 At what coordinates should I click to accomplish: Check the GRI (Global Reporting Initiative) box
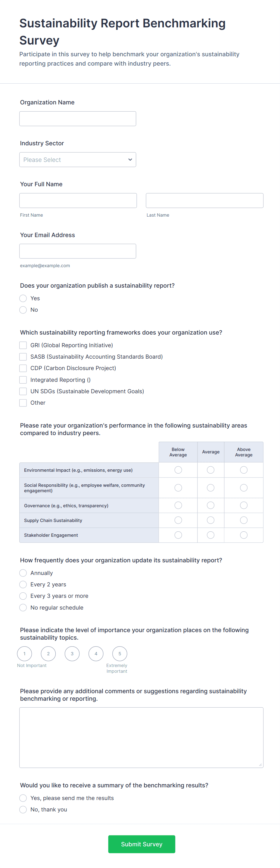pyautogui.click(x=23, y=345)
